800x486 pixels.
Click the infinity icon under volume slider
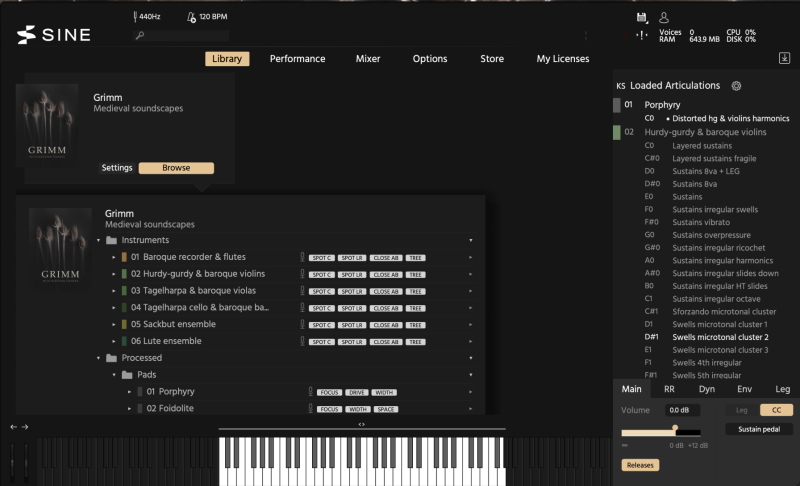624,445
